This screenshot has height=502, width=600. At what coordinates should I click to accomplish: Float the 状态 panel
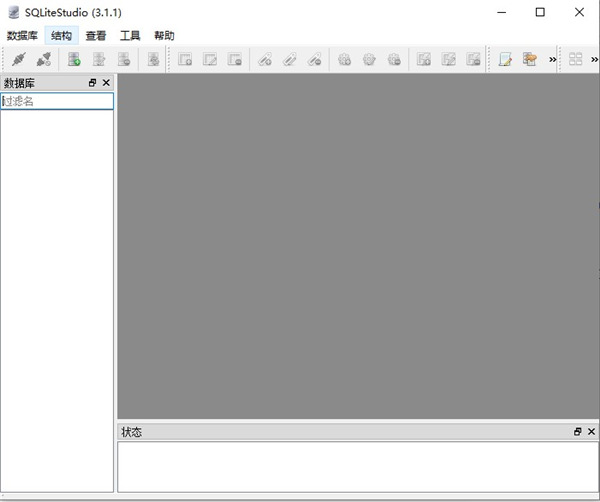coord(578,432)
